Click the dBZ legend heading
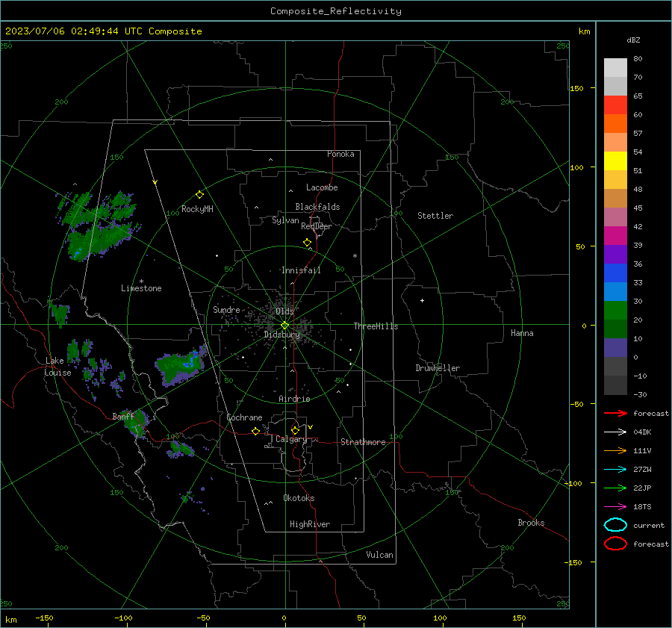Screen dimensions: 672x628 click(633, 40)
